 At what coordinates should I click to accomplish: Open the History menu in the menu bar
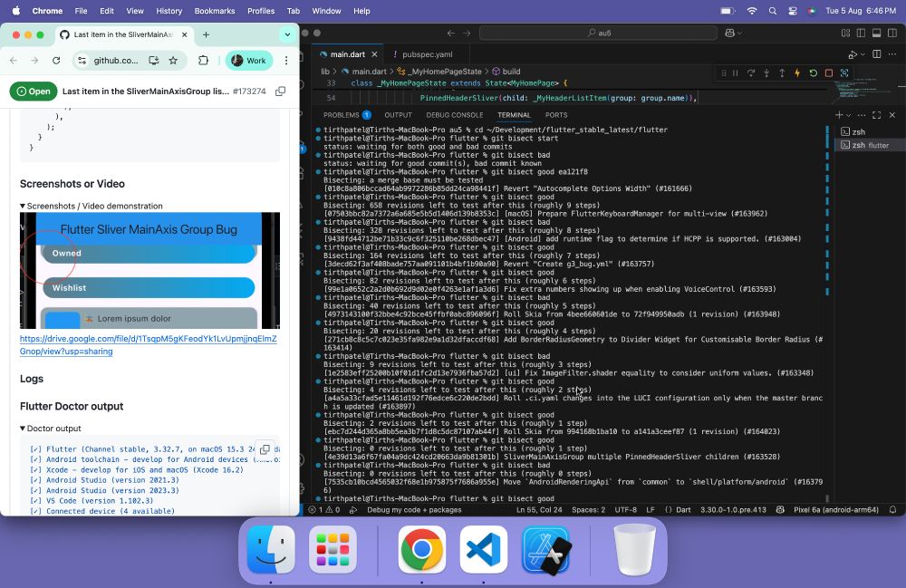pos(169,11)
